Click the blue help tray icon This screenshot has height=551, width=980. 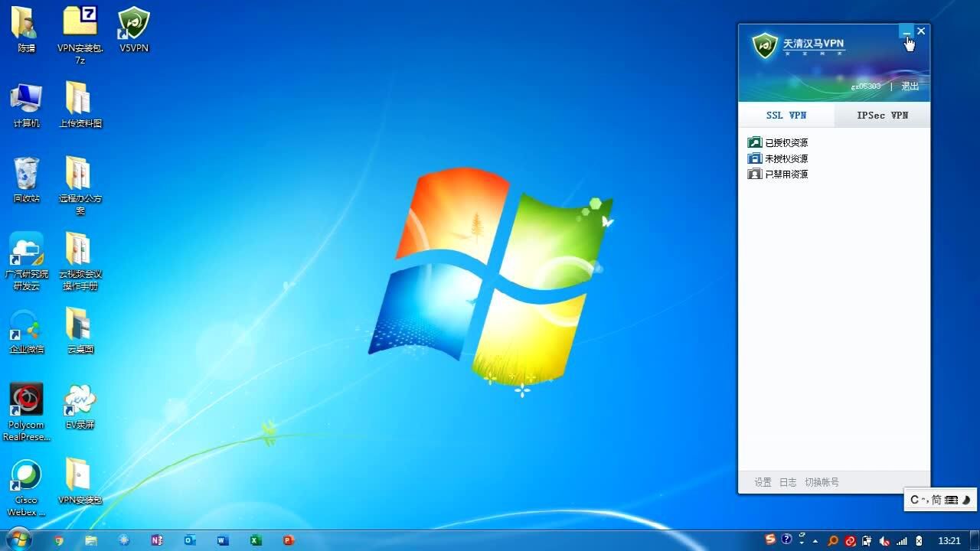pyautogui.click(x=786, y=540)
